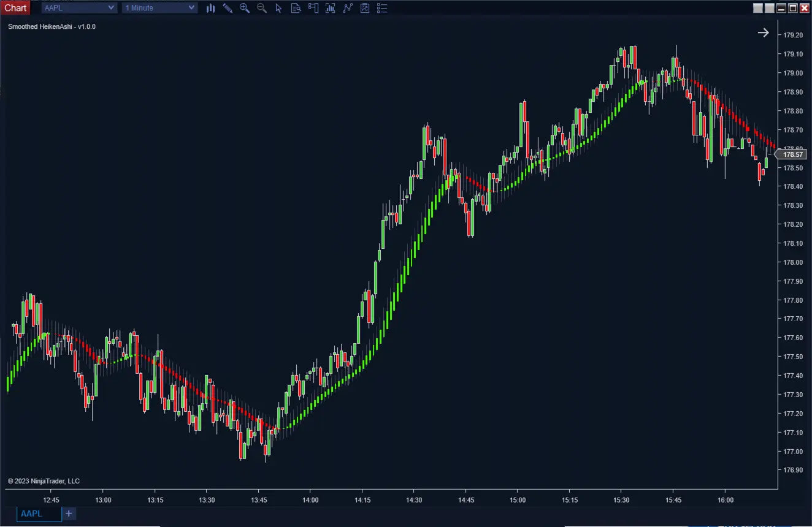
Task: Maximize the chart window
Action: coord(792,8)
